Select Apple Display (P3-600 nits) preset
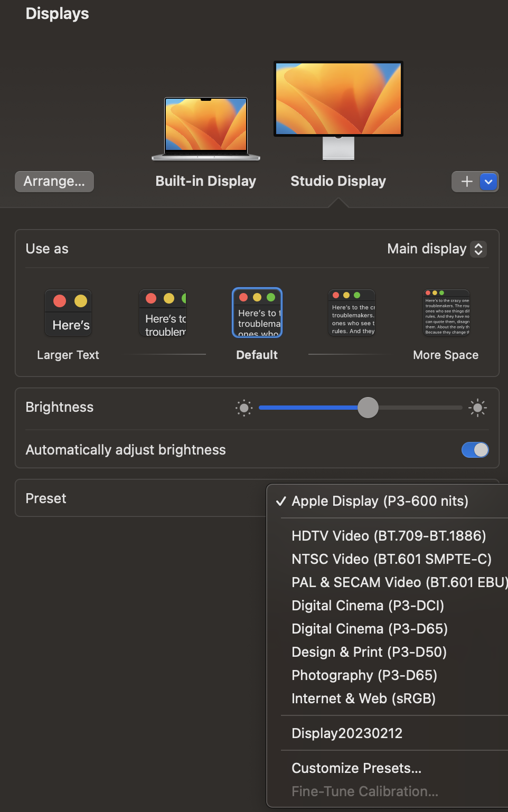 click(x=380, y=501)
